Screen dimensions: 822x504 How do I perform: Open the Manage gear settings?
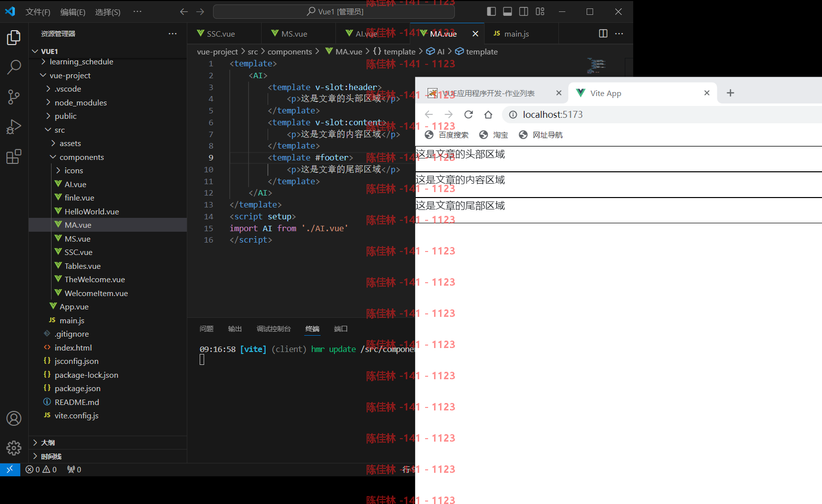click(x=14, y=448)
